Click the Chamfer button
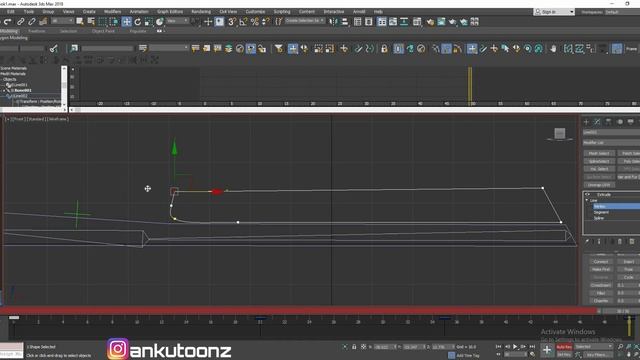Screen dimensions: 640x360 point(600,301)
